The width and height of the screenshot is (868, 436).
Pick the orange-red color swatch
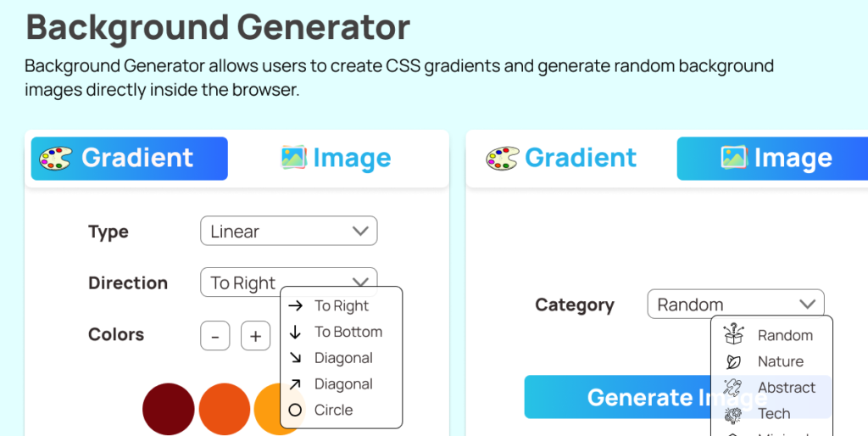pyautogui.click(x=225, y=409)
